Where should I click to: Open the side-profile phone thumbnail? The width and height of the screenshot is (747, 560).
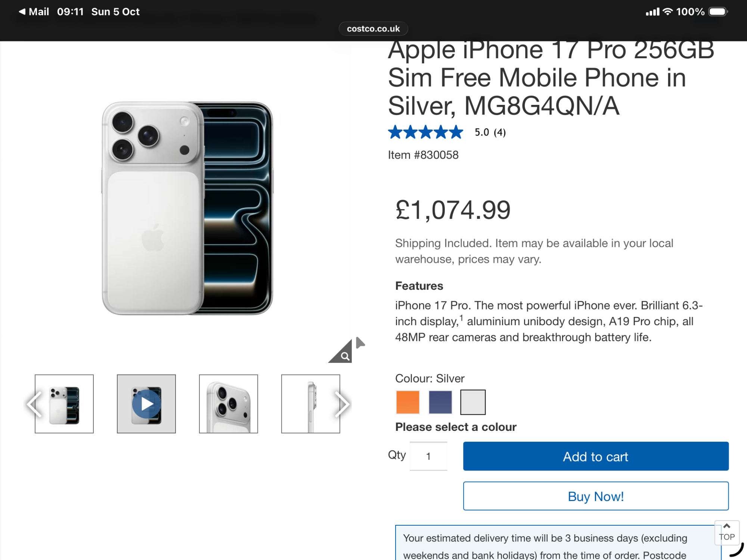311,404
